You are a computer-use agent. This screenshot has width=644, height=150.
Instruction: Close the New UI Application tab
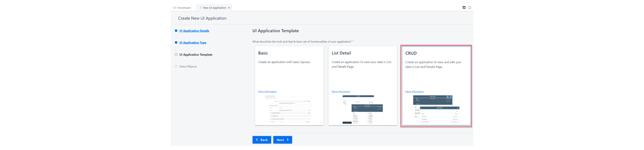tap(229, 8)
